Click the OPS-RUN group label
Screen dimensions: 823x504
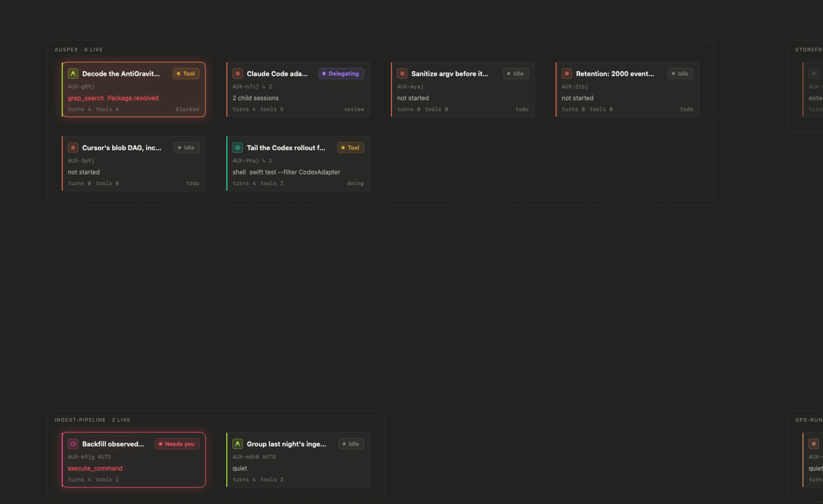pos(809,420)
